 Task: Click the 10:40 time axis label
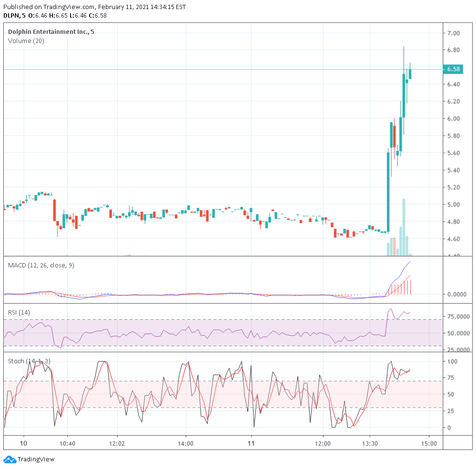[67, 443]
